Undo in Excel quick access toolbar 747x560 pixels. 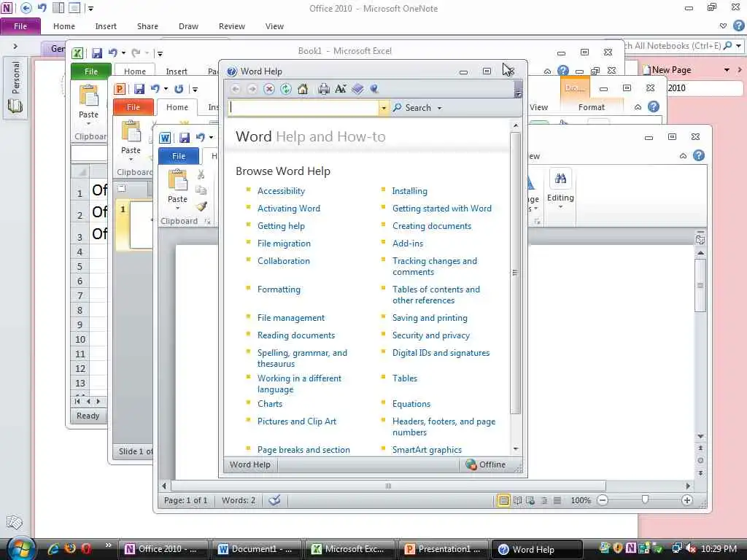click(113, 52)
